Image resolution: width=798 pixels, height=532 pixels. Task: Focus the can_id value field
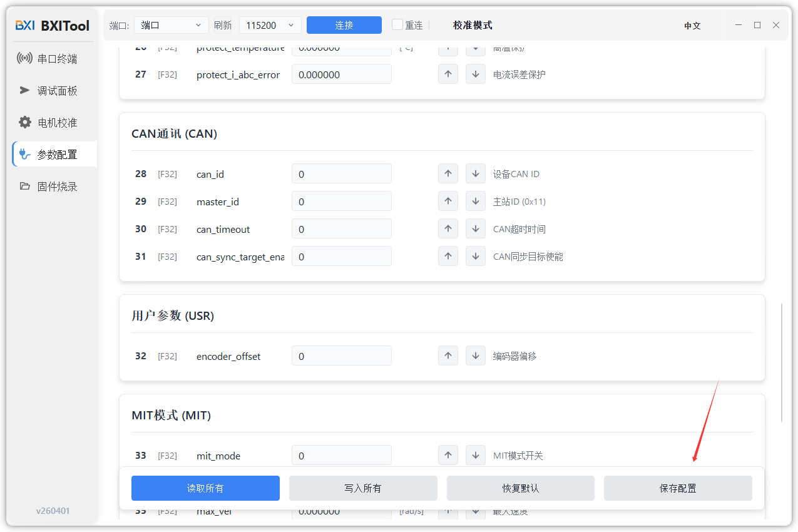click(x=342, y=173)
